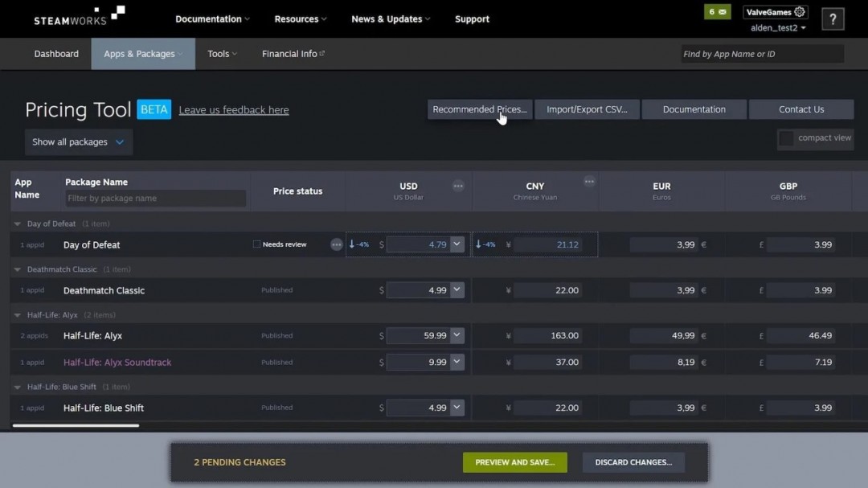The image size is (868, 488).
Task: Open the CNY column header ellipsis menu
Action: coord(589,181)
